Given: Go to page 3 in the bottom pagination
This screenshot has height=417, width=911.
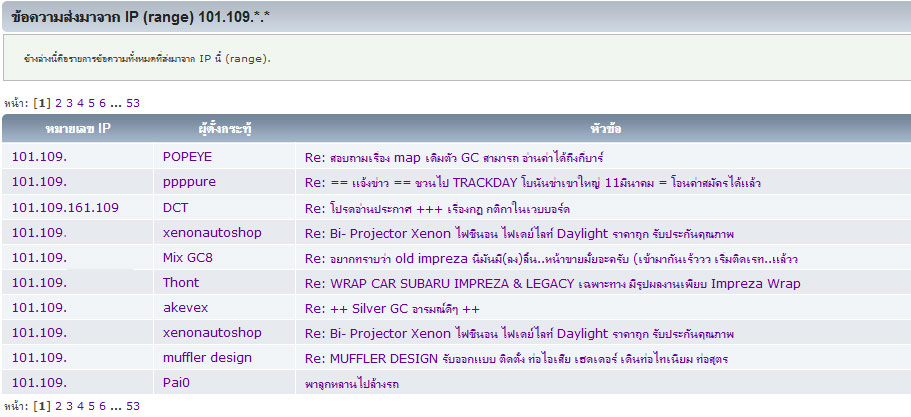Looking at the screenshot, I should (x=70, y=406).
